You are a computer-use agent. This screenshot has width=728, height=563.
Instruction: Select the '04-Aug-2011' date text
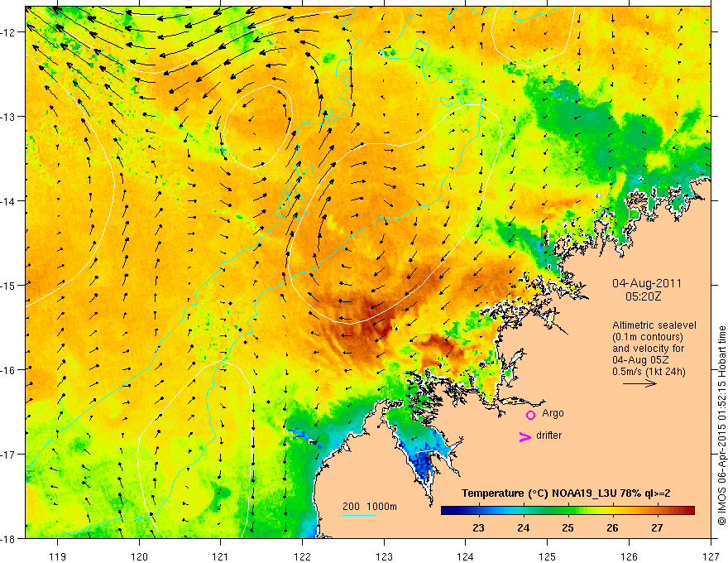pyautogui.click(x=647, y=283)
